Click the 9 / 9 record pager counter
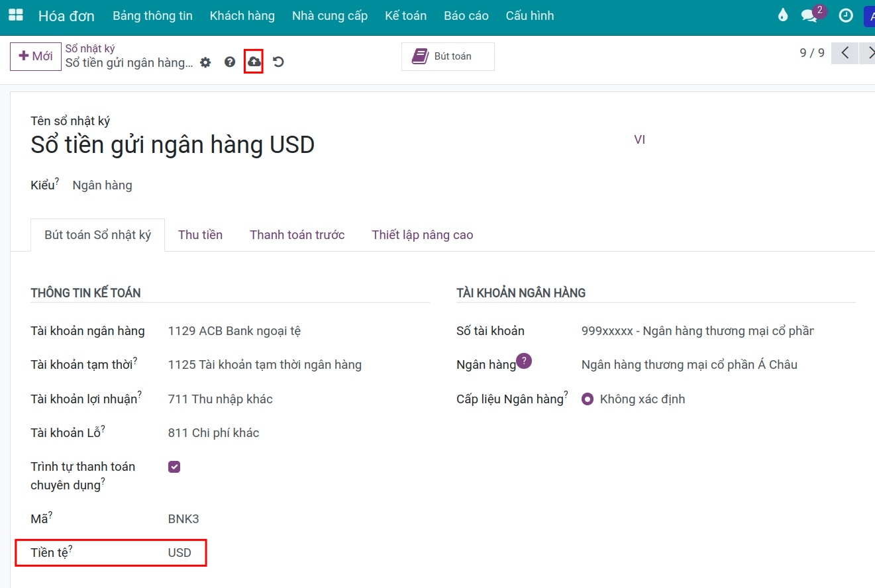 pyautogui.click(x=812, y=53)
